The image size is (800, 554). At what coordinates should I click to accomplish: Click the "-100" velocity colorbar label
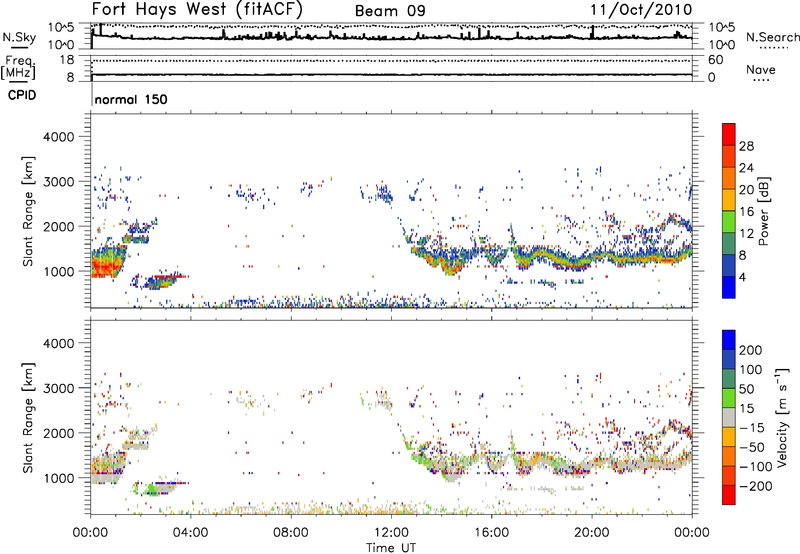(x=756, y=467)
